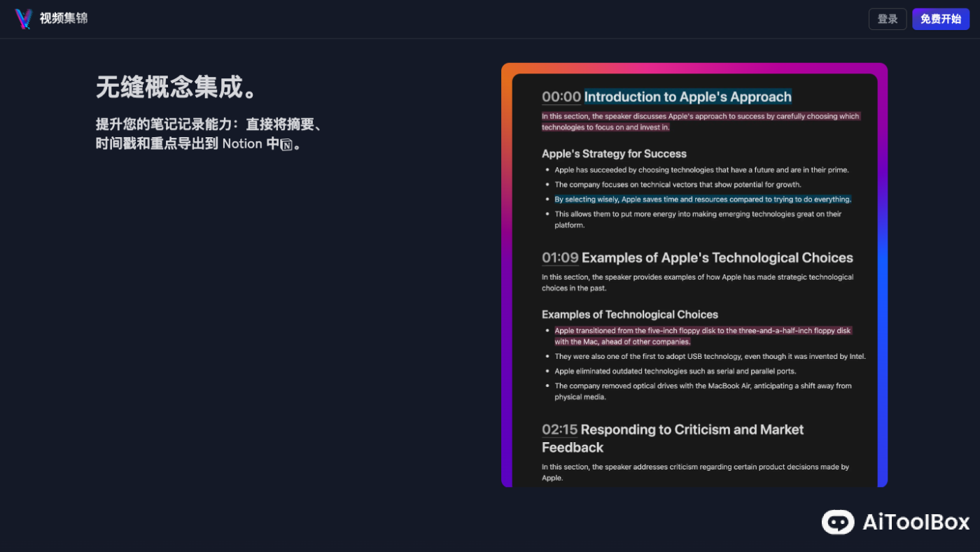
Task: Jump to the 02:15 timestamp
Action: (559, 430)
